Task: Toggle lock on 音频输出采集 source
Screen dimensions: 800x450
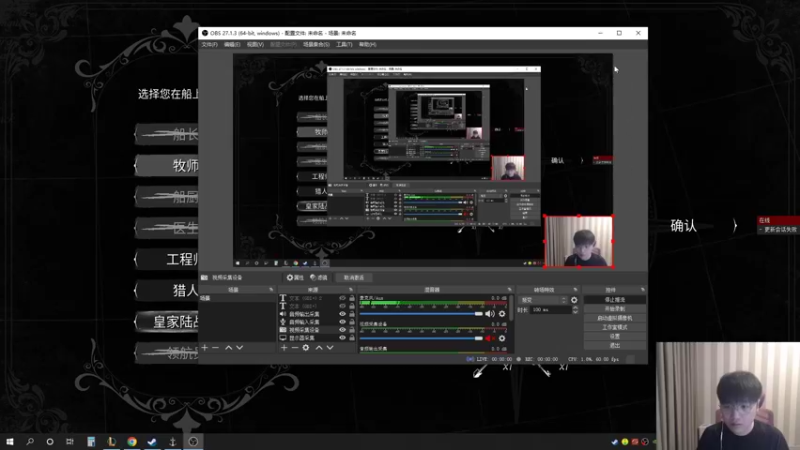Action: tap(352, 314)
